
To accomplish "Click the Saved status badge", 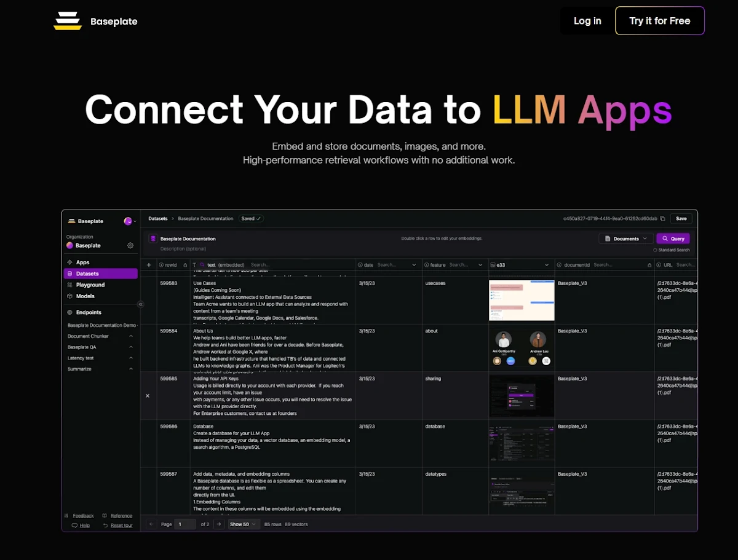I will [251, 218].
